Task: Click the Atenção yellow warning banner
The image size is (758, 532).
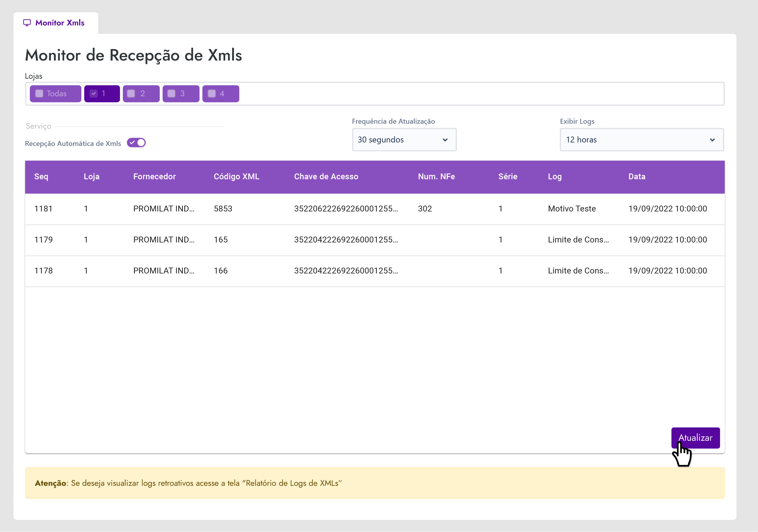Action: [375, 483]
